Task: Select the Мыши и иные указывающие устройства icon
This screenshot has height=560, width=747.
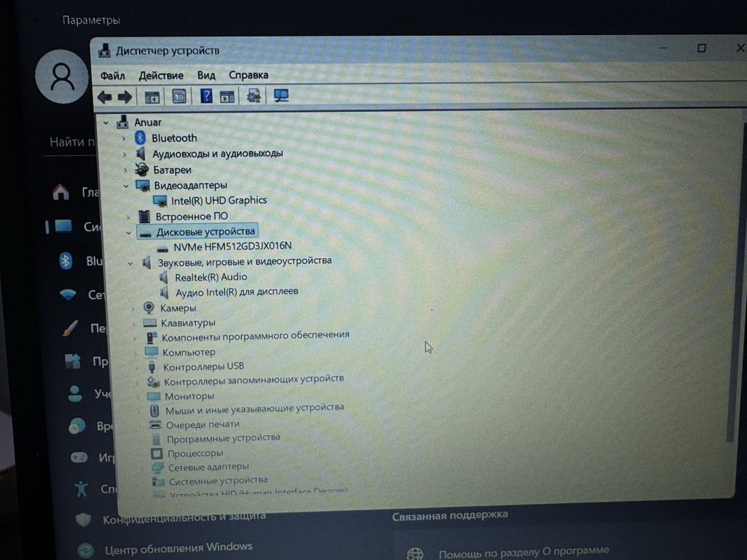Action: click(155, 411)
